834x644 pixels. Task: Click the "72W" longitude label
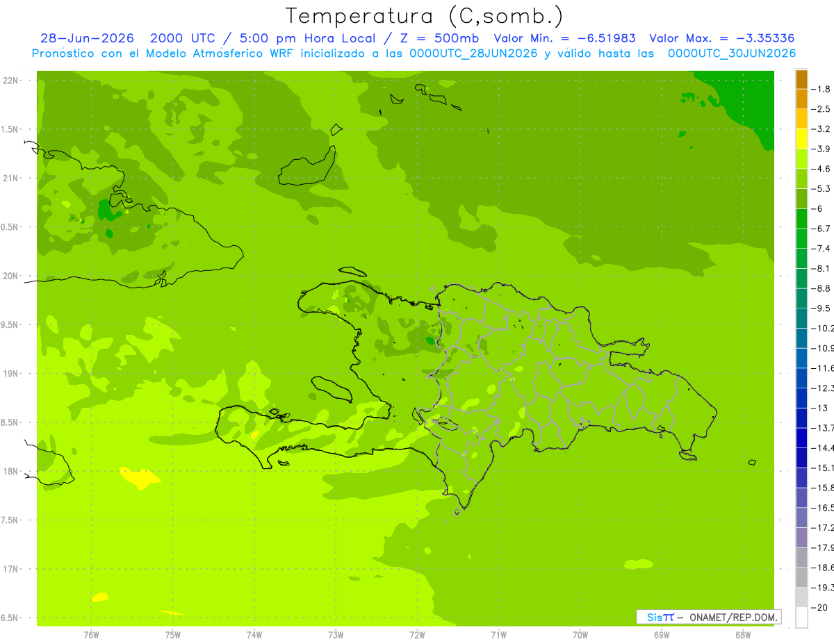coord(417,635)
